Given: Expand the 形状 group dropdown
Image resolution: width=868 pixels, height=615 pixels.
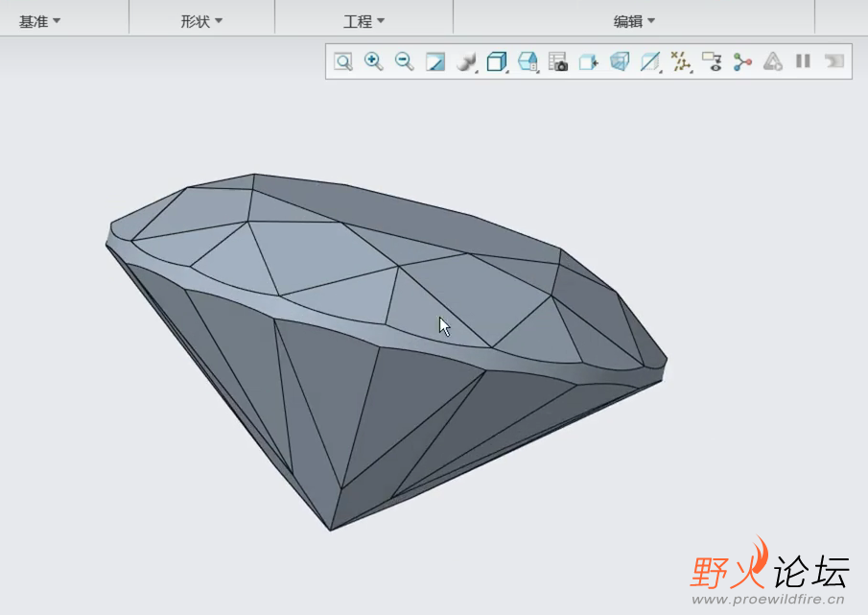Looking at the screenshot, I should pyautogui.click(x=201, y=21).
